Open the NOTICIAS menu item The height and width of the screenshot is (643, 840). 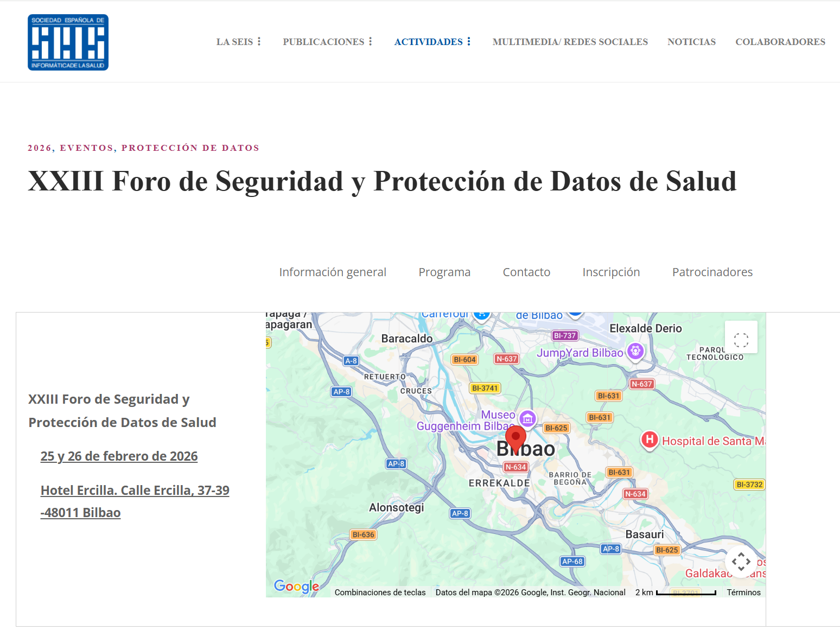(x=691, y=41)
